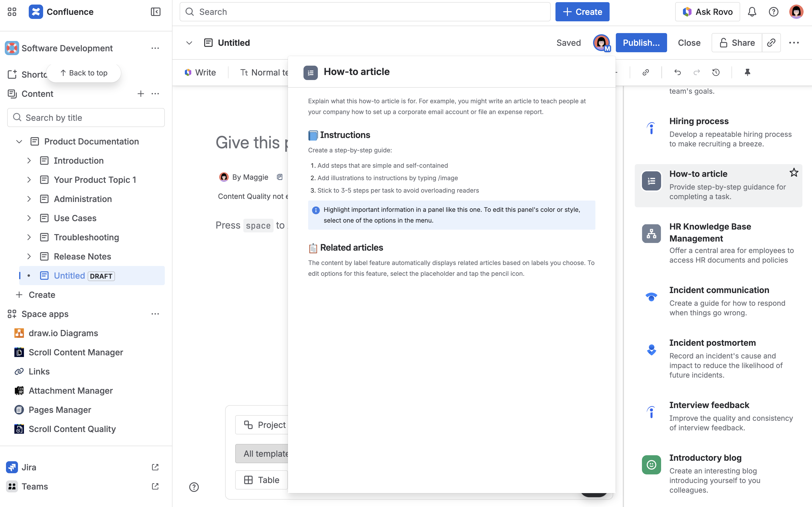812x507 pixels.
Task: Open the Atlassian app switcher grid
Action: (12, 12)
